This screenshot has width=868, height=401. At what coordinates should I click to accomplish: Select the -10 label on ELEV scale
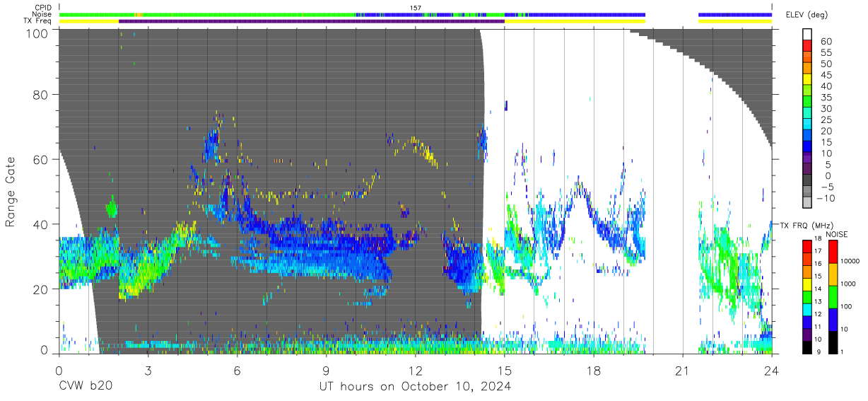tap(826, 198)
